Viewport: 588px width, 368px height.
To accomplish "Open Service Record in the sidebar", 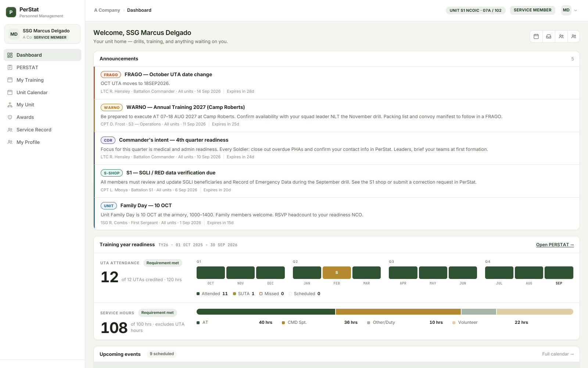I will 42,130.
